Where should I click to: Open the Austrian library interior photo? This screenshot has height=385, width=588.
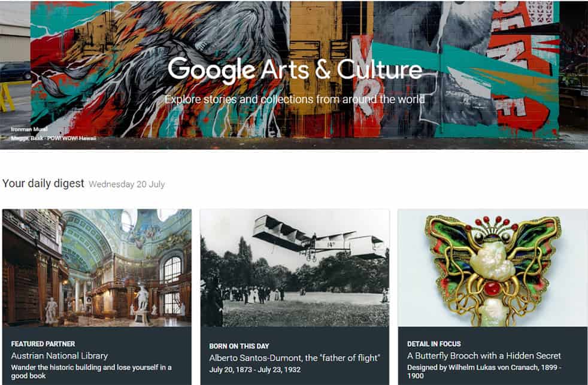click(97, 267)
